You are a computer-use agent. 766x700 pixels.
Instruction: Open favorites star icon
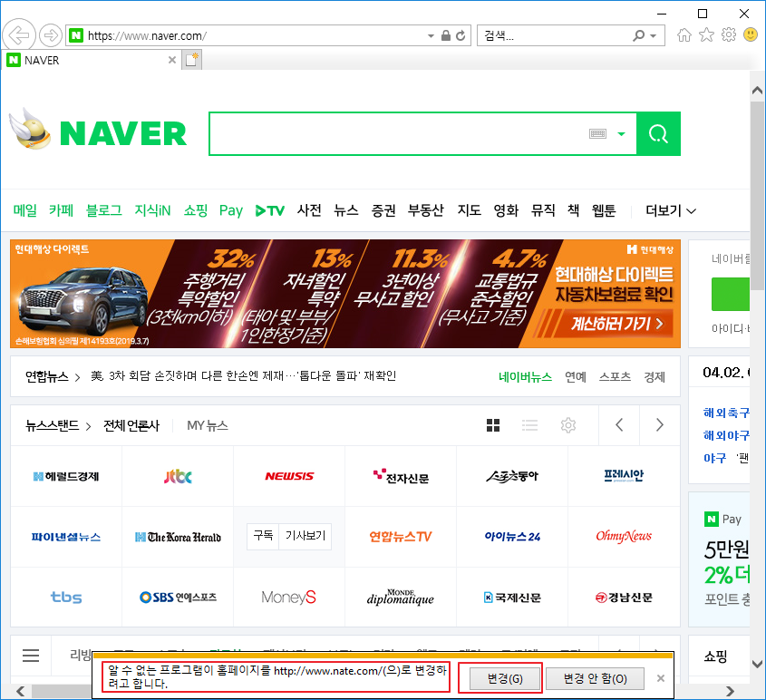[x=706, y=34]
